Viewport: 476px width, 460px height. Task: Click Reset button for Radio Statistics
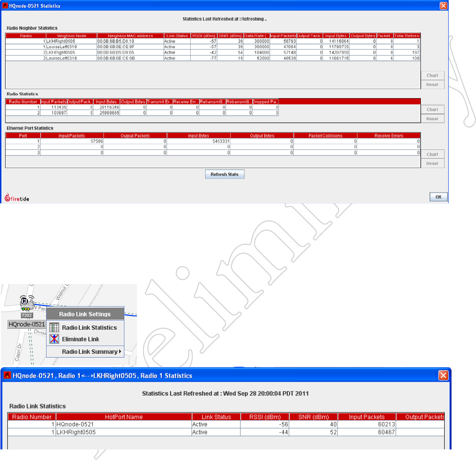coord(432,119)
